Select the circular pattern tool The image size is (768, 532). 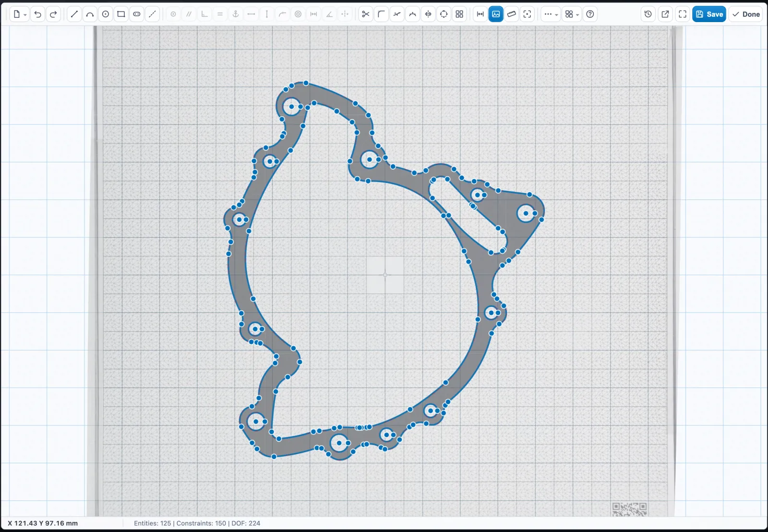(444, 14)
